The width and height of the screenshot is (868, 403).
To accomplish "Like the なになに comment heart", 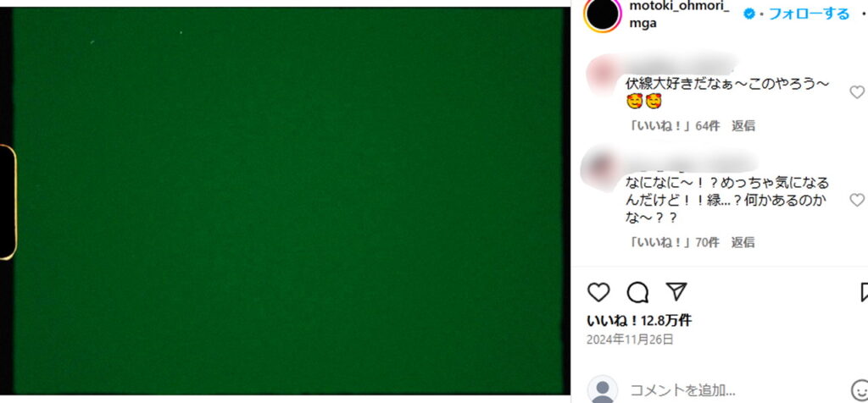I will (x=857, y=200).
